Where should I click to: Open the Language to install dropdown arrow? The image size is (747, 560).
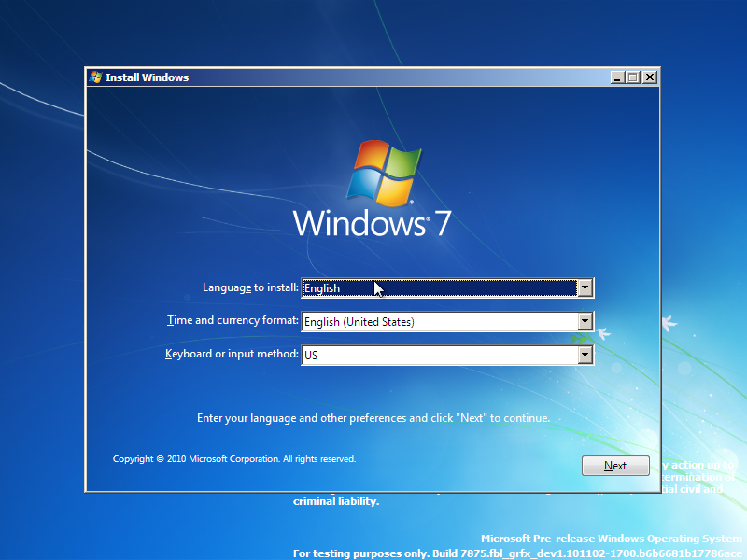click(585, 287)
